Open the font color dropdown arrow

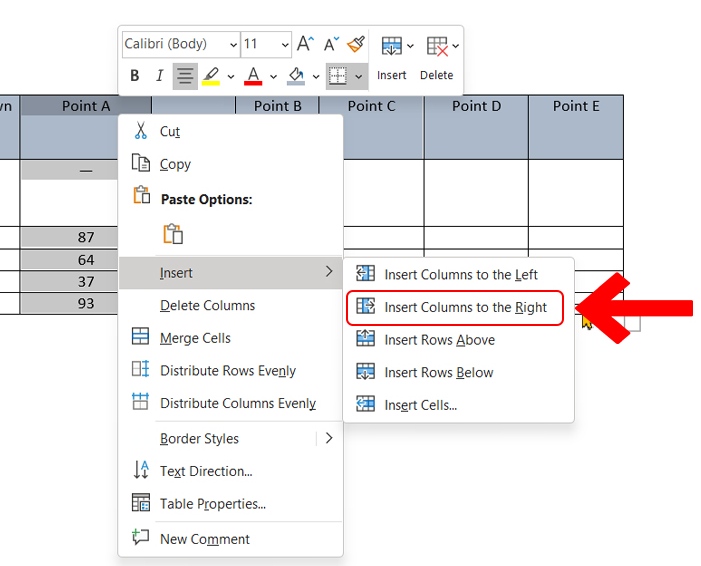click(273, 76)
